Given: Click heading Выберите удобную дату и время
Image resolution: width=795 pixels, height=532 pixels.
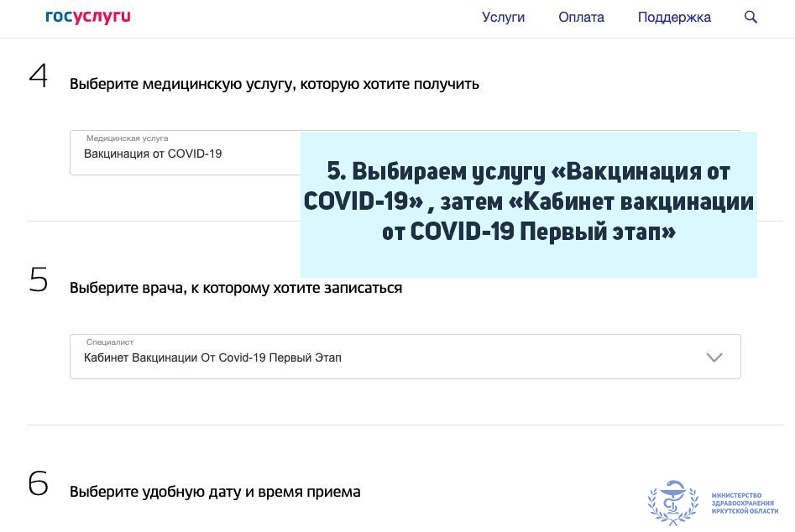Looking at the screenshot, I should coord(214,492).
